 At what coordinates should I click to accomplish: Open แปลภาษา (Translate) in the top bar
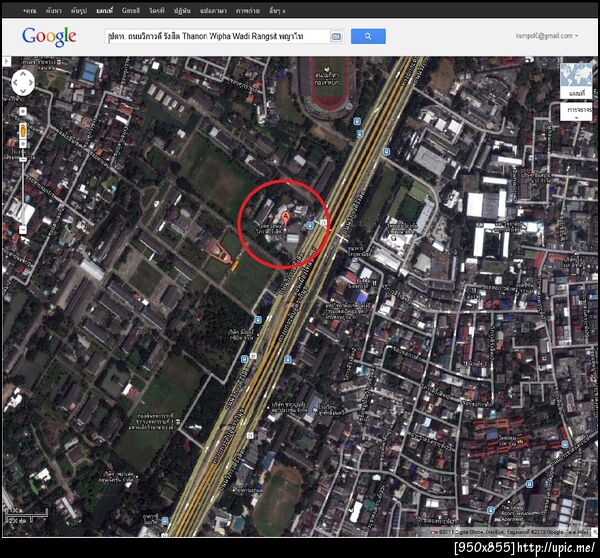(x=213, y=11)
